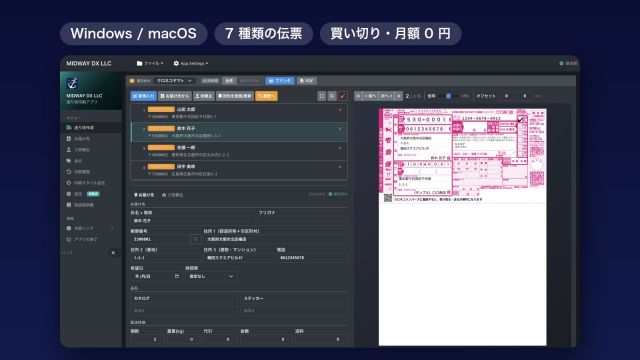Click the name field containing 鈴木 花子
This screenshot has width=640, height=360.
[x=193, y=221]
